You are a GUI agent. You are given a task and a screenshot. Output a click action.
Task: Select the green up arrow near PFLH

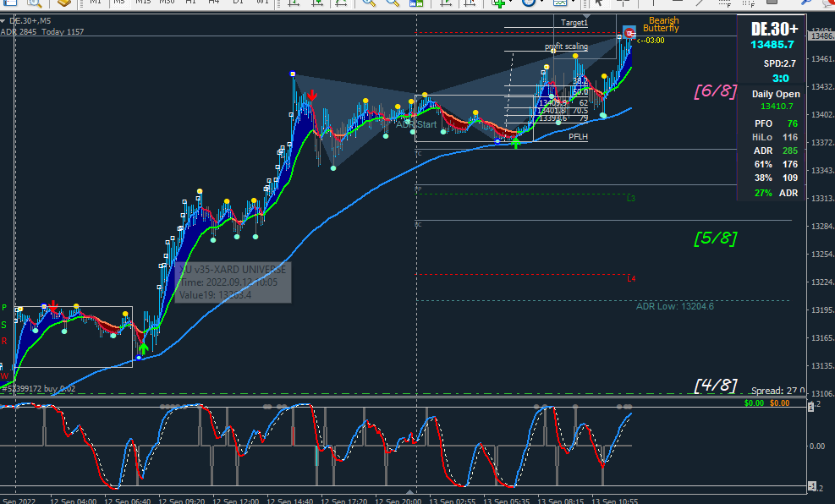[x=515, y=143]
